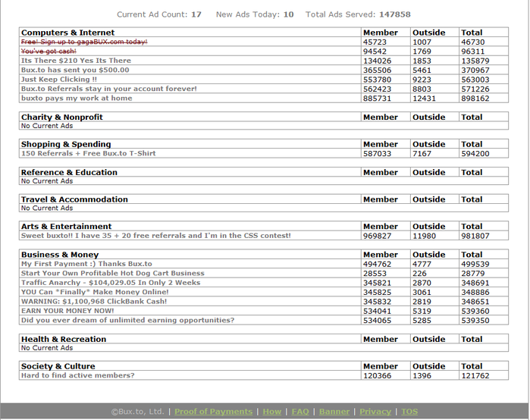Click the total value 121762
530x420 pixels.
point(475,375)
